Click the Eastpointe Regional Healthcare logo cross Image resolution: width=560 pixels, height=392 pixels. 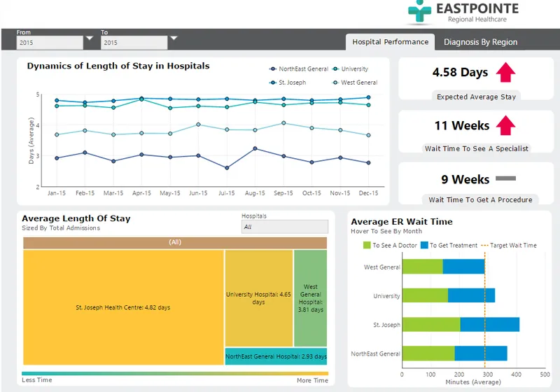pyautogui.click(x=419, y=11)
